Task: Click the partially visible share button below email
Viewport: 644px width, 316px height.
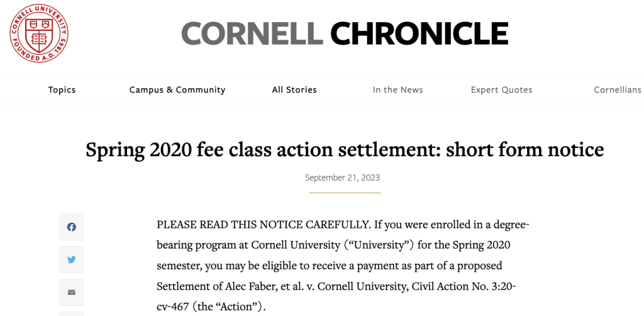Action: [72, 314]
